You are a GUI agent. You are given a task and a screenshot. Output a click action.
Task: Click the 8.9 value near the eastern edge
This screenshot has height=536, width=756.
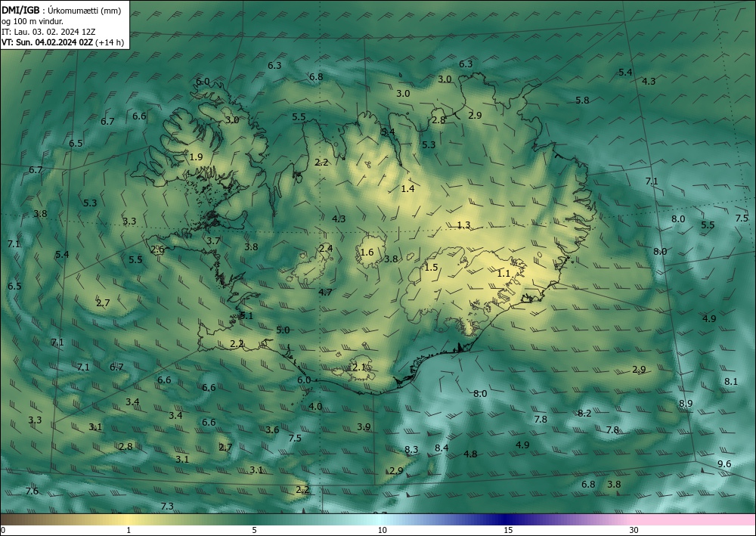pyautogui.click(x=686, y=404)
